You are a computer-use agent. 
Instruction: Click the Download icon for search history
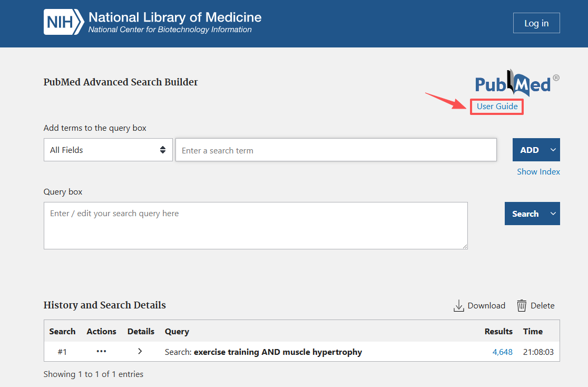pos(459,306)
